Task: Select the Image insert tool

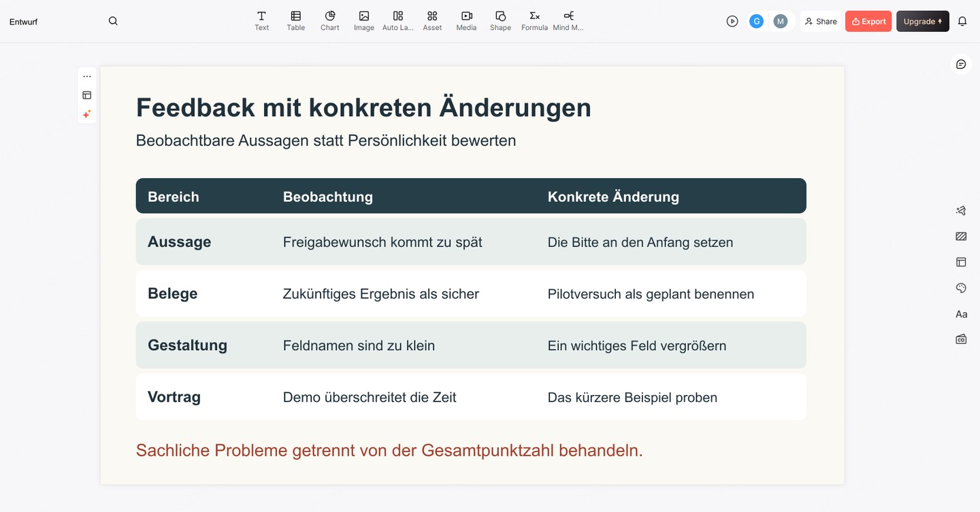Action: coord(364,21)
